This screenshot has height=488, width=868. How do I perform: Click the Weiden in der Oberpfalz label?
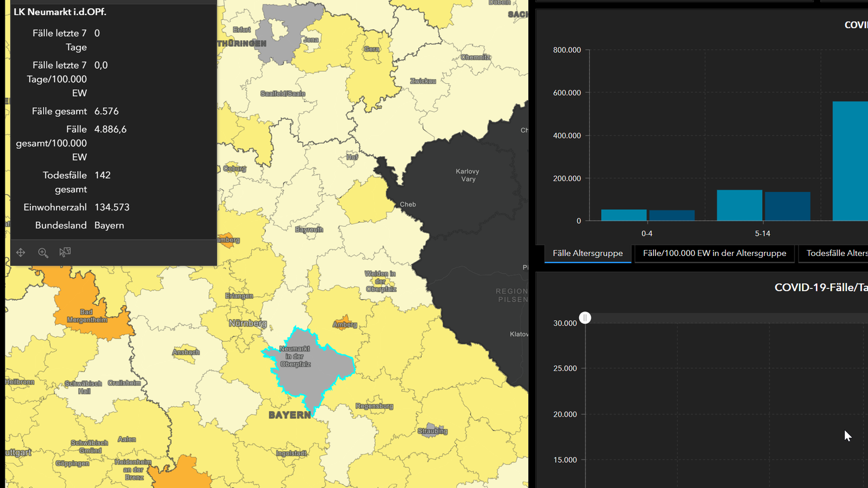[x=380, y=281]
